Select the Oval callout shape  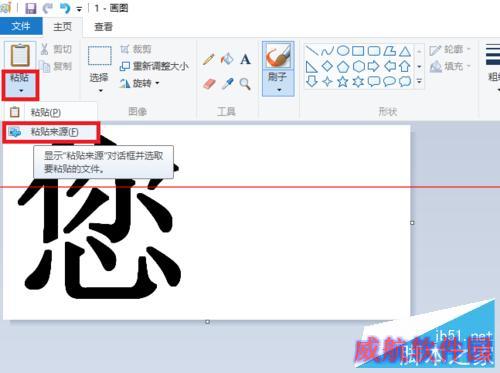coord(389,81)
